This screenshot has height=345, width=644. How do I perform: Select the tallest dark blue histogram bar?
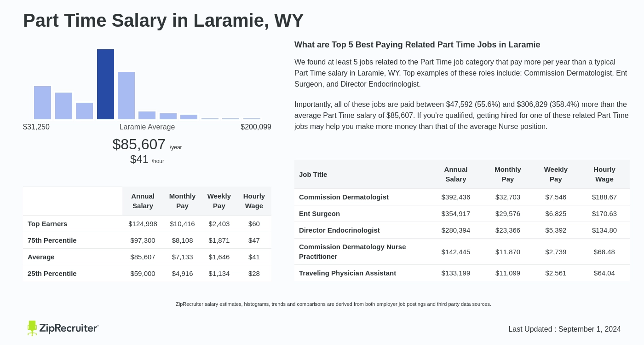[105, 84]
